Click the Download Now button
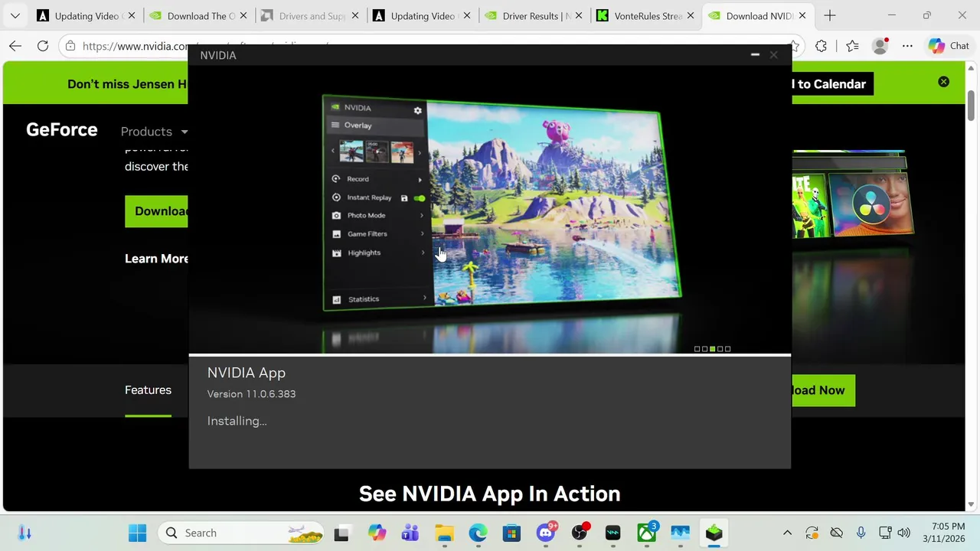The image size is (980, 551). click(x=823, y=390)
